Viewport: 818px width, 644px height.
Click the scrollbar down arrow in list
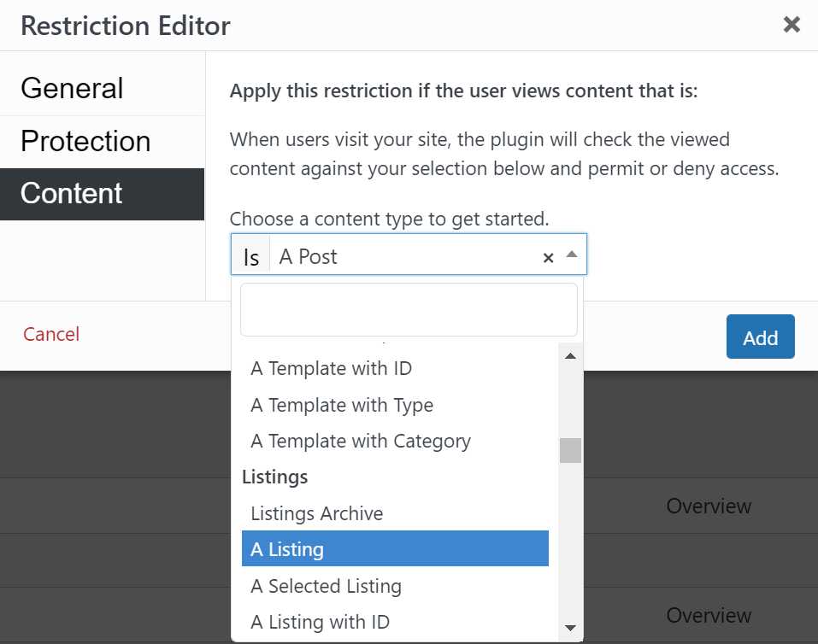point(570,627)
